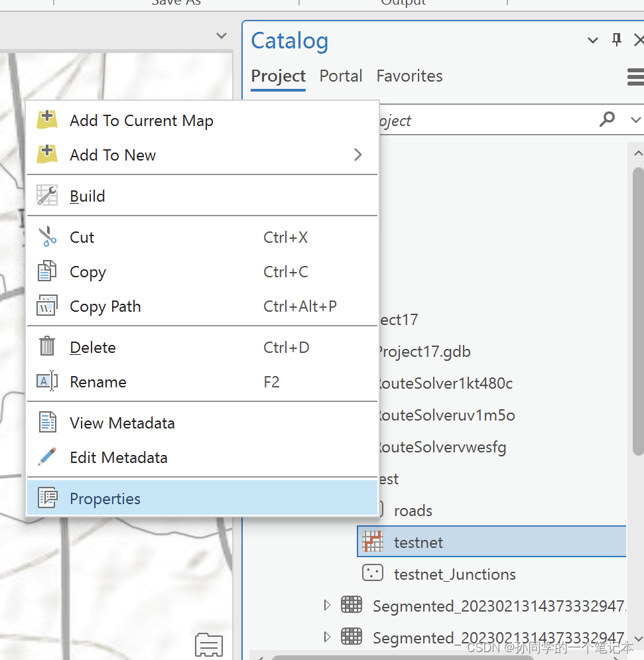Image resolution: width=644 pixels, height=660 pixels.
Task: Click the search magnifier icon in Catalog
Action: [607, 119]
